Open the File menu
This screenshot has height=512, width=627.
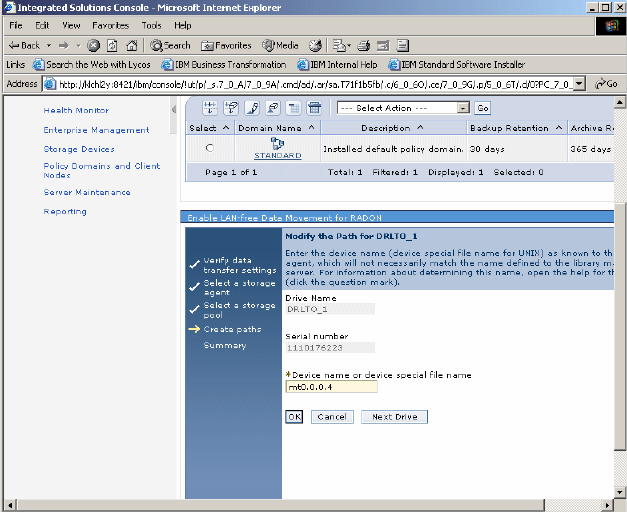pos(16,26)
